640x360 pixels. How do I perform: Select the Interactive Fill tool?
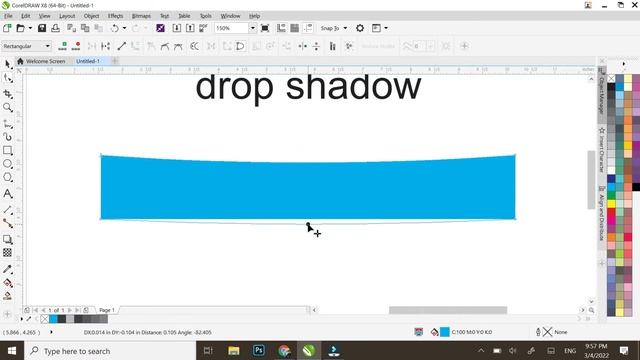(8, 282)
